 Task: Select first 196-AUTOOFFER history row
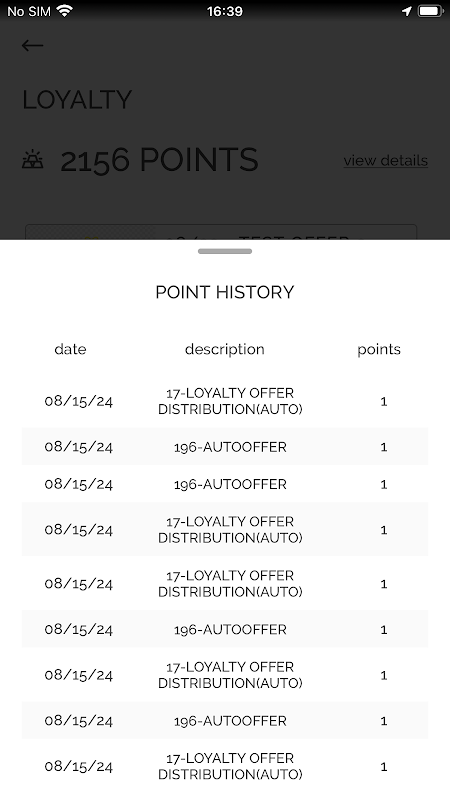click(225, 446)
